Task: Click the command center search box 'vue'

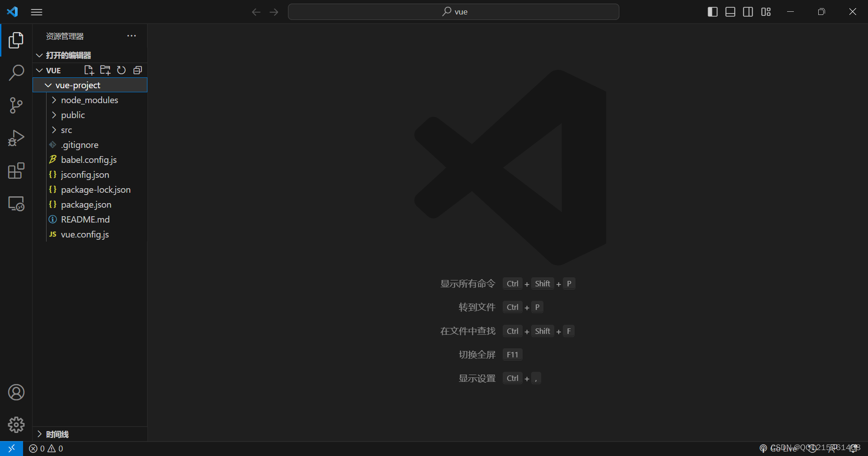Action: click(x=453, y=12)
